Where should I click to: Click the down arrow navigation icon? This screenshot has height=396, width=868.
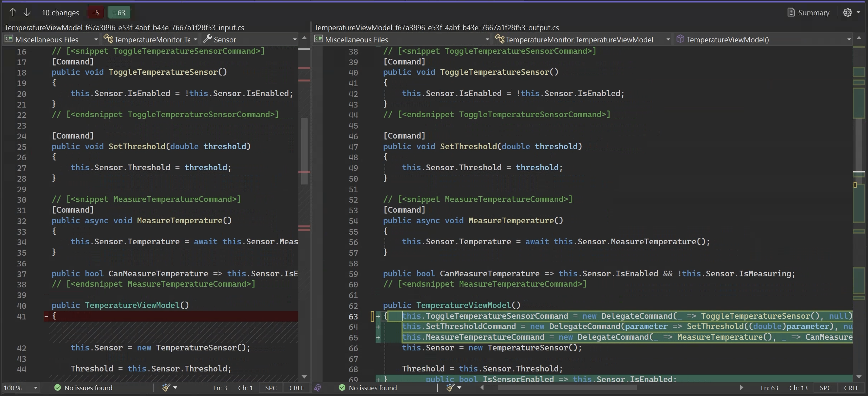point(27,12)
